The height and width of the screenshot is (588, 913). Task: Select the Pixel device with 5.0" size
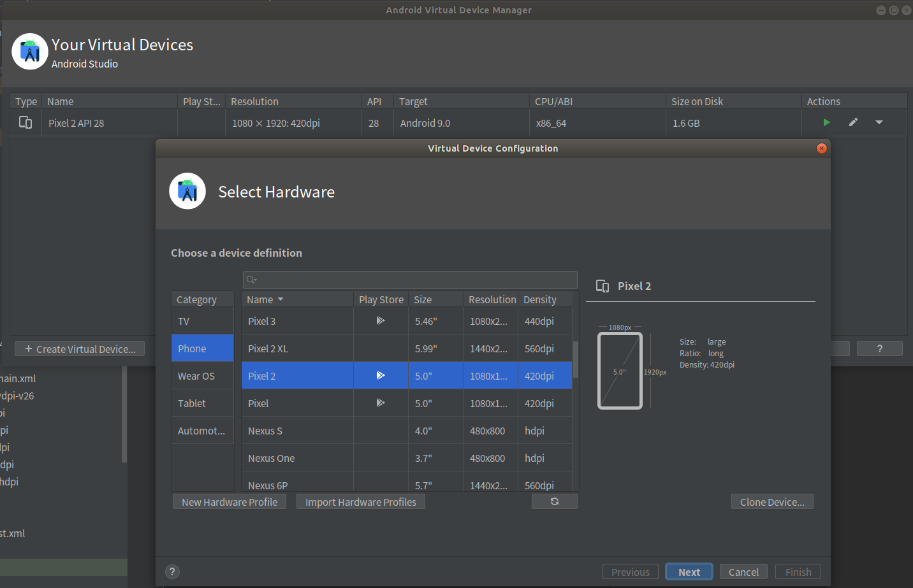point(407,403)
